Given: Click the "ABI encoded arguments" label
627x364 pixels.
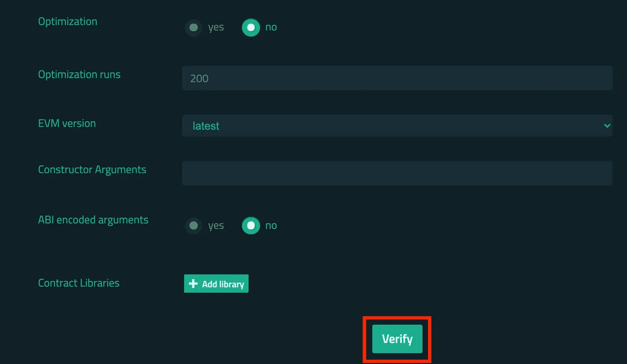Looking at the screenshot, I should pyautogui.click(x=93, y=220).
